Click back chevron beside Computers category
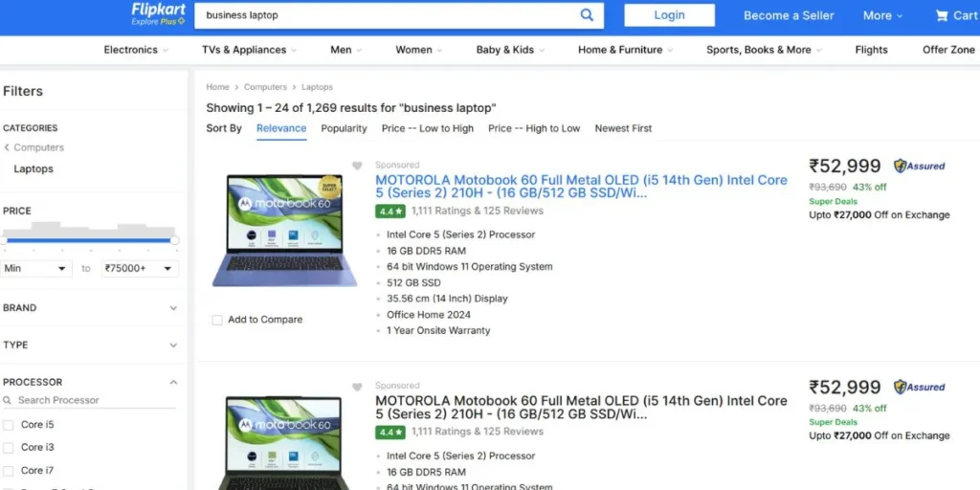Screen dimensions: 980x490 [7, 147]
